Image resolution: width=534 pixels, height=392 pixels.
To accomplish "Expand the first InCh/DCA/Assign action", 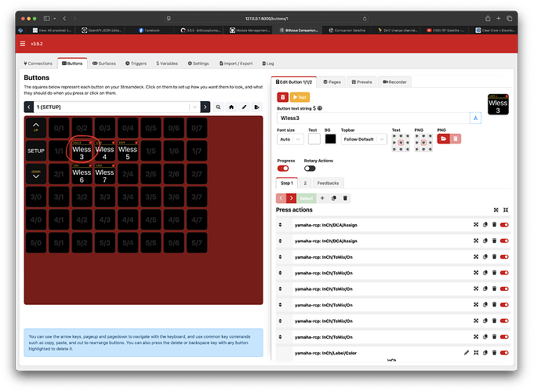I will pos(476,225).
